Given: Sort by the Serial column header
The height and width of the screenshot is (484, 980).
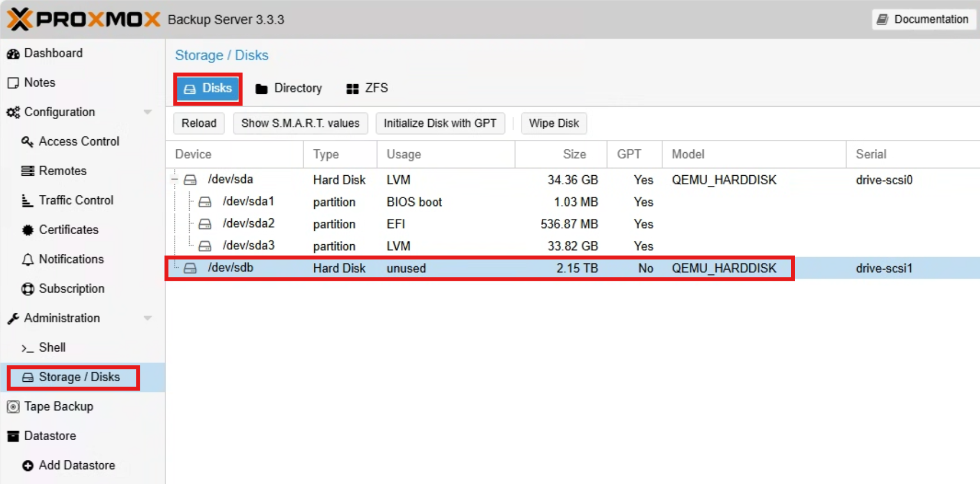Looking at the screenshot, I should 913,154.
